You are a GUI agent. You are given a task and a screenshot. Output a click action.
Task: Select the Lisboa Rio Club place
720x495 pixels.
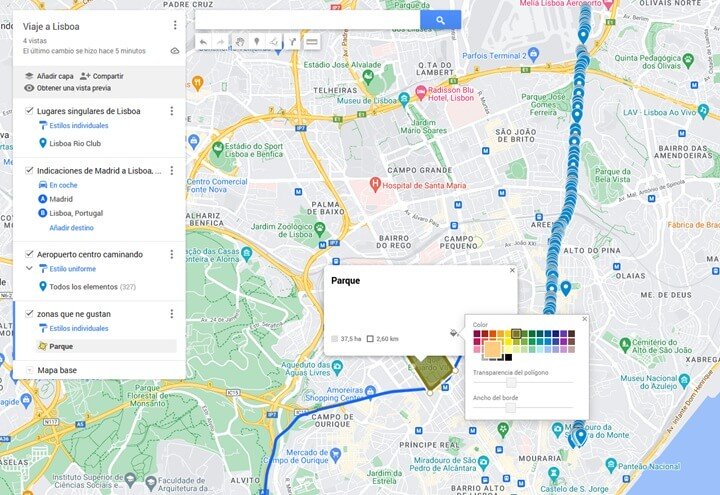tap(75, 143)
